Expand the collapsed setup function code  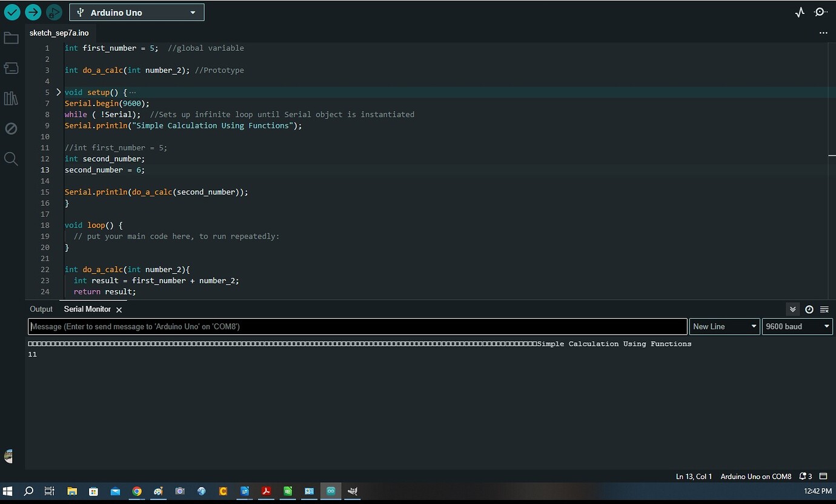coord(58,92)
